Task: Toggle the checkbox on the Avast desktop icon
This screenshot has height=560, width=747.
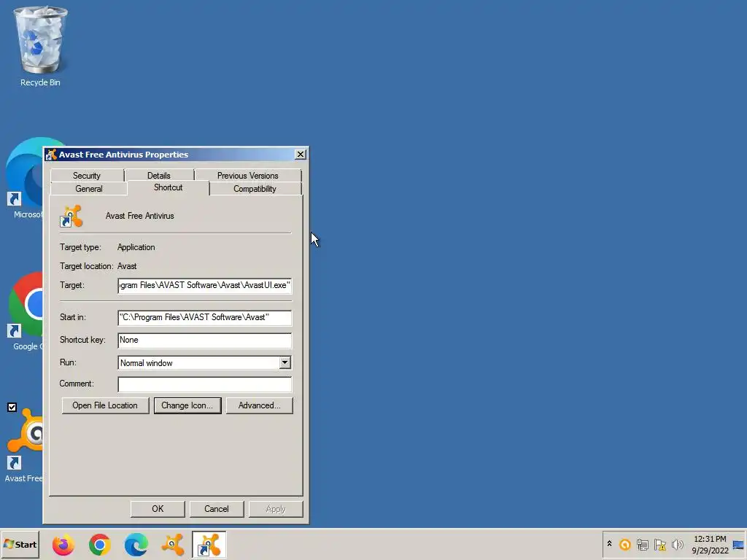Action: 12,407
